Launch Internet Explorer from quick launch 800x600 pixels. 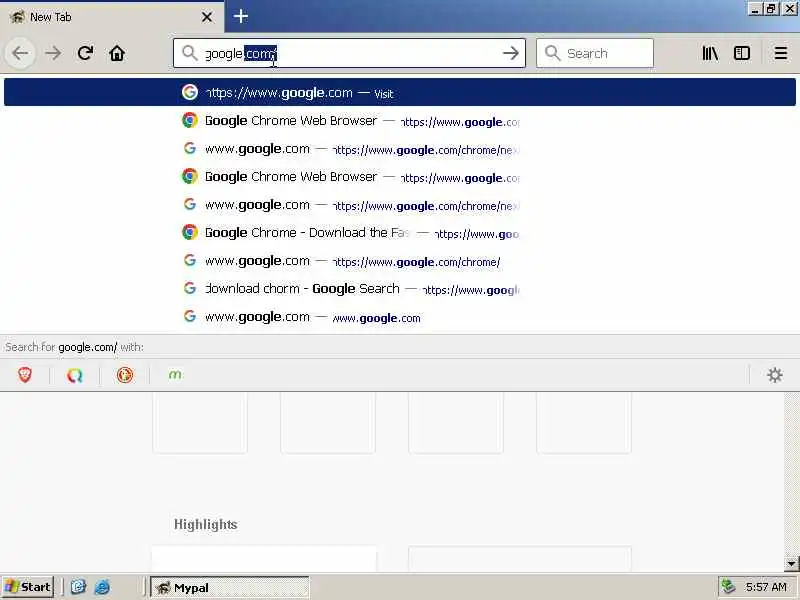click(x=102, y=587)
